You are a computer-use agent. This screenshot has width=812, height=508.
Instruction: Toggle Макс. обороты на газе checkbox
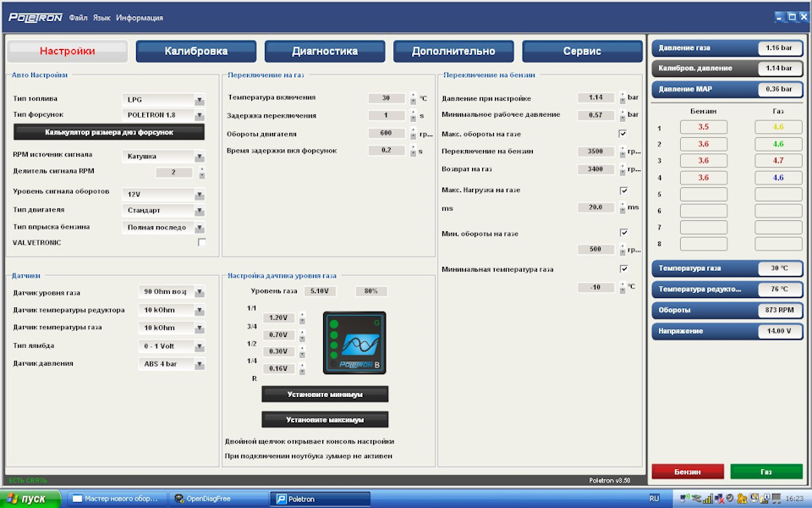pos(623,134)
